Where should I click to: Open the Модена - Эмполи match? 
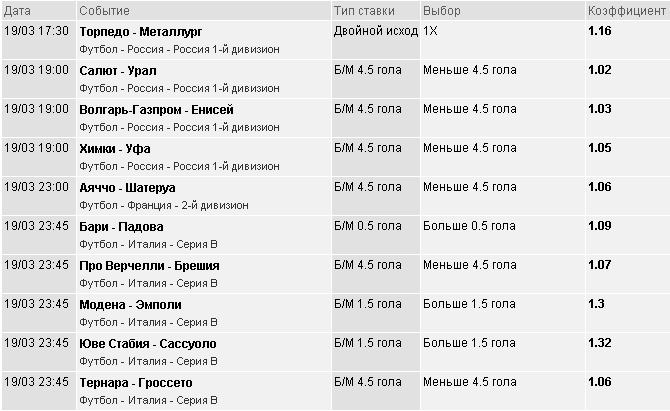pos(130,304)
